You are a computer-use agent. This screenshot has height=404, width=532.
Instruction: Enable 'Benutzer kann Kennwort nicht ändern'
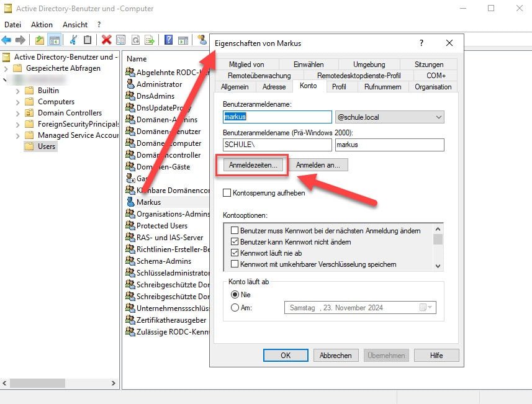[x=233, y=241]
